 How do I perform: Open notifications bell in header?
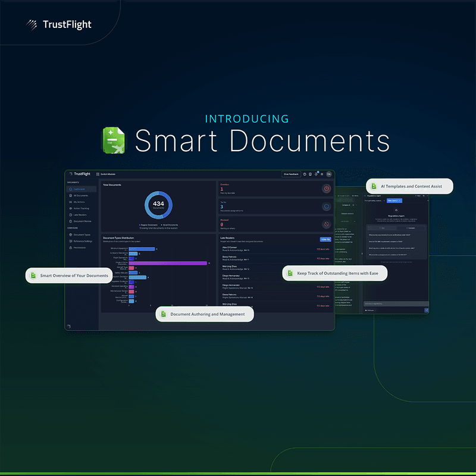[316, 174]
